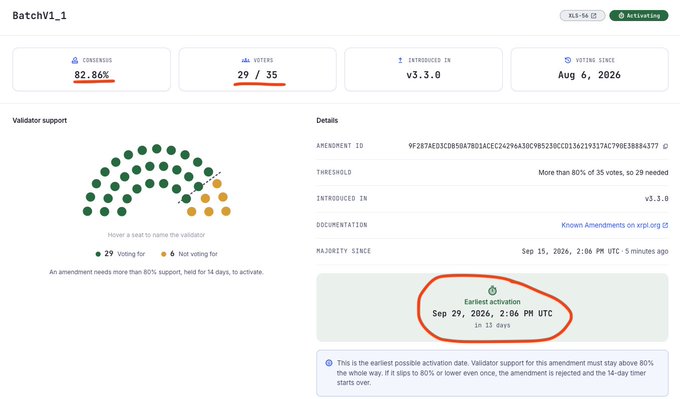
Task: Open the XLS-56 specification badge
Action: click(582, 16)
